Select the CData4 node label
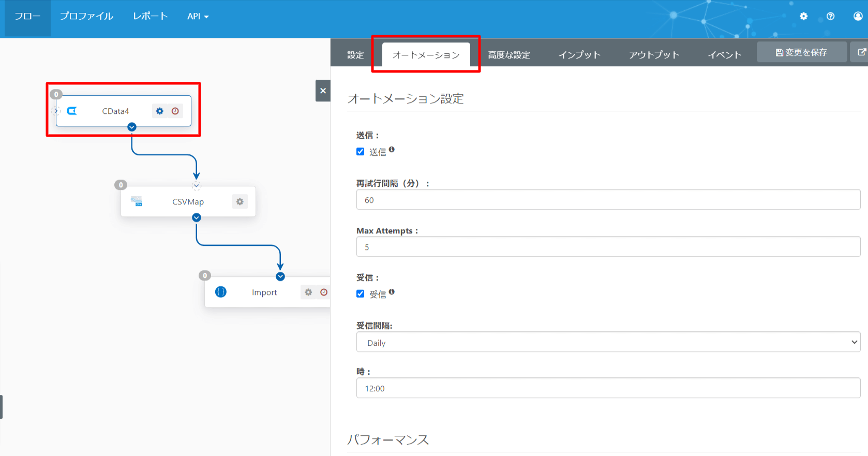This screenshot has height=456, width=868. 115,111
